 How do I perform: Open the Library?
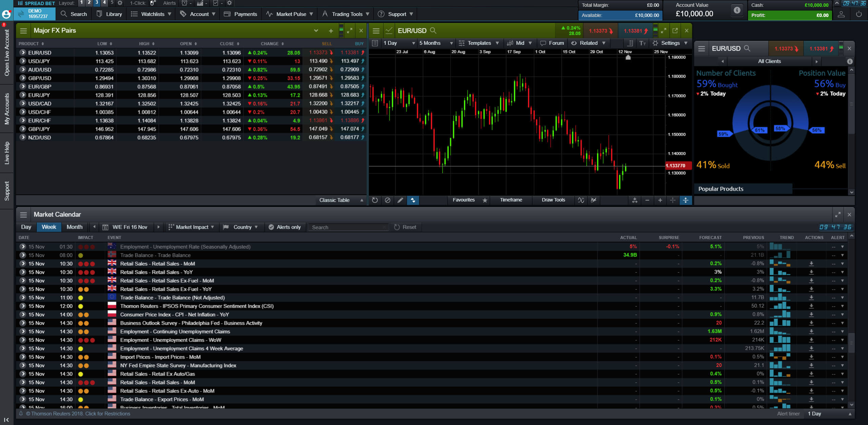coord(109,14)
